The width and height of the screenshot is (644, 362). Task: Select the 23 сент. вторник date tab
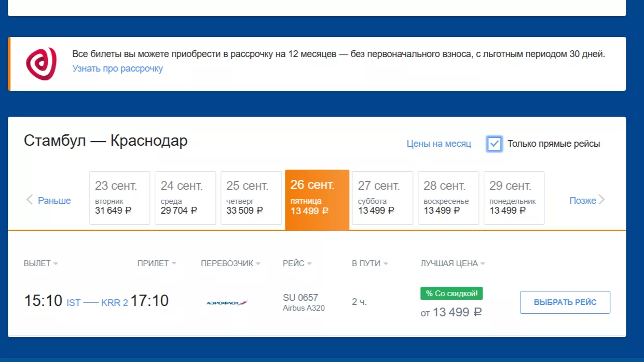tap(119, 198)
